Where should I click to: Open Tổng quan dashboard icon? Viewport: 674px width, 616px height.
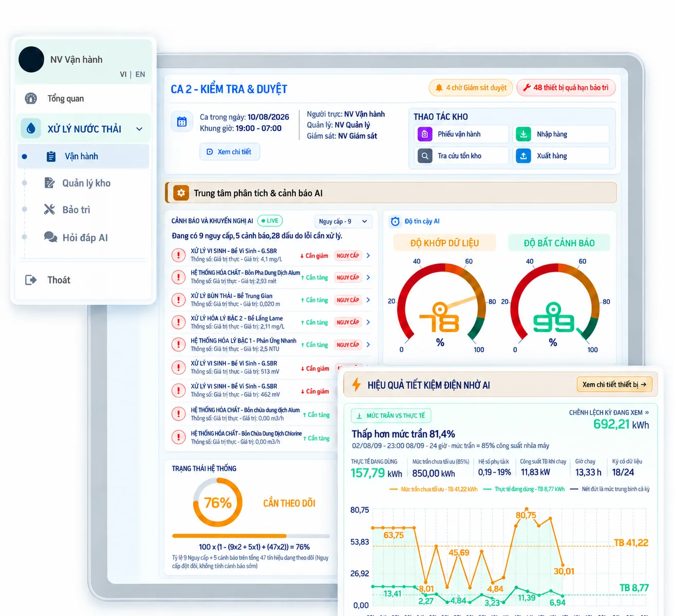pyautogui.click(x=31, y=99)
